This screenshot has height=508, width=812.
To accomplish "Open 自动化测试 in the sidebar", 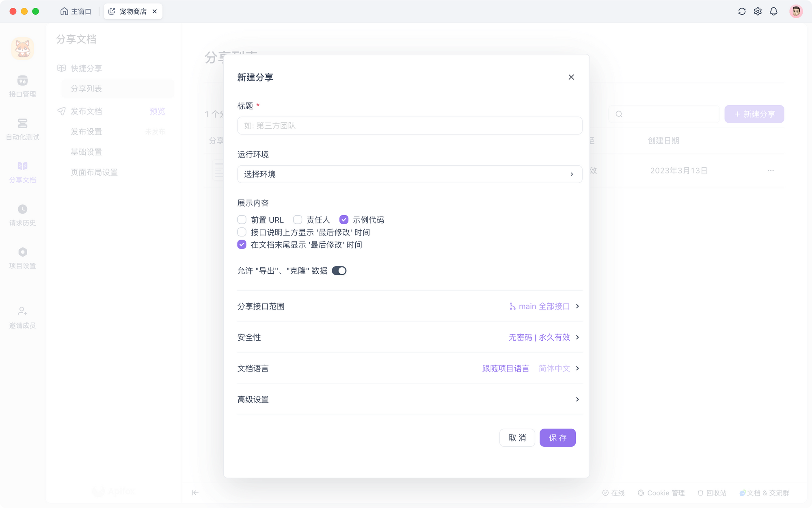I will click(22, 130).
